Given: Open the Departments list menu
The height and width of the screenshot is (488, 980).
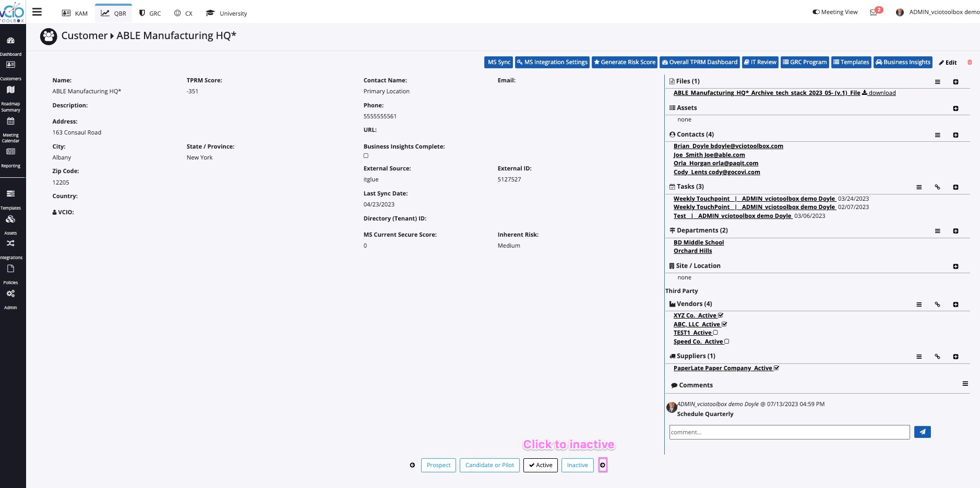Looking at the screenshot, I should tap(937, 231).
